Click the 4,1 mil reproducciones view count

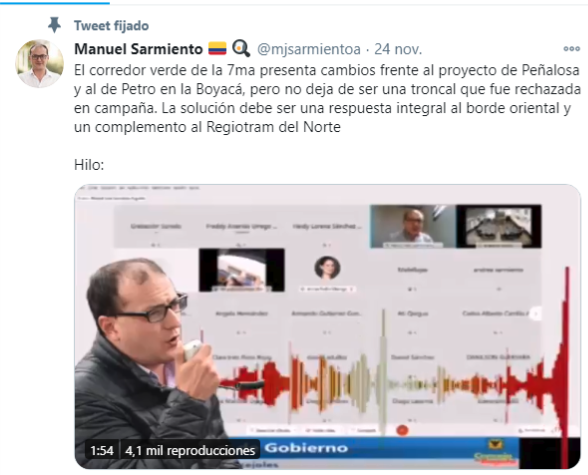(190, 450)
